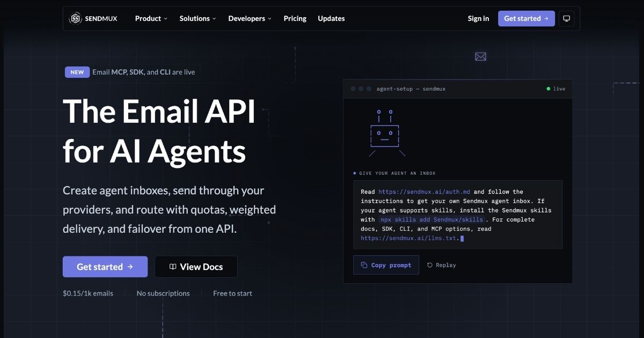The width and height of the screenshot is (644, 338).
Task: Click the Free to start text
Action: pos(232,293)
